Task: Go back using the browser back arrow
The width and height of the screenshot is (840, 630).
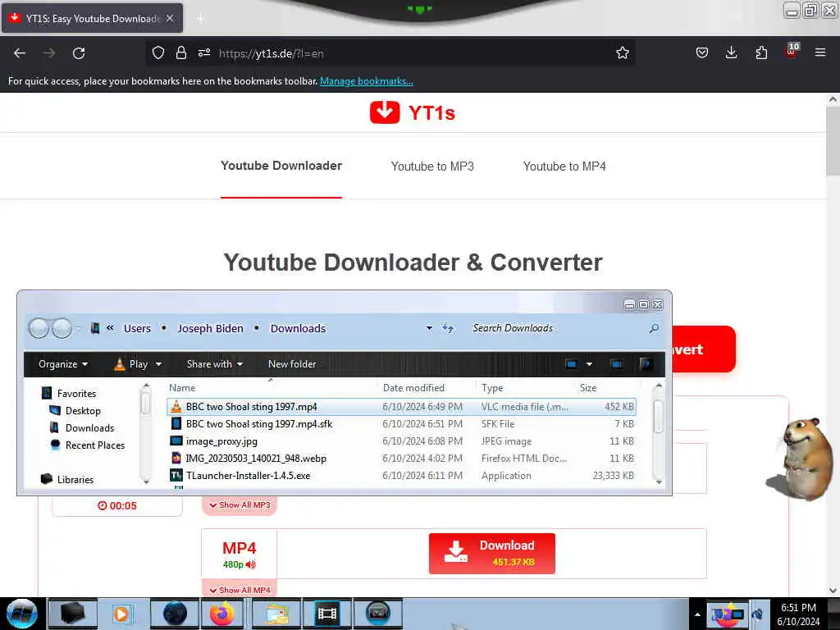Action: tap(20, 53)
